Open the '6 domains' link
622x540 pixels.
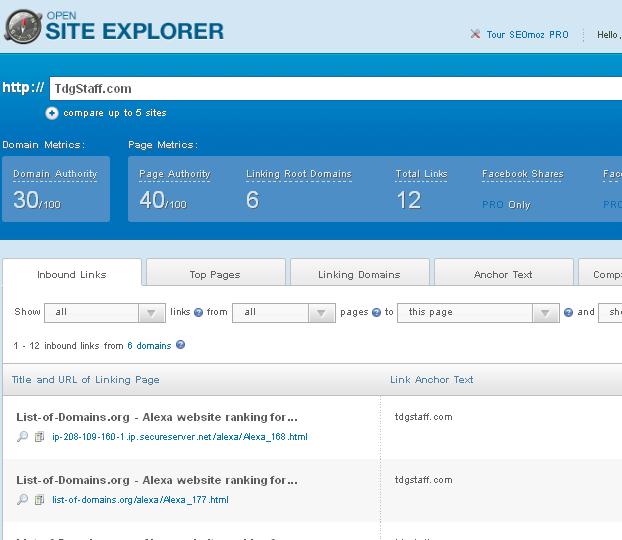(x=149, y=346)
